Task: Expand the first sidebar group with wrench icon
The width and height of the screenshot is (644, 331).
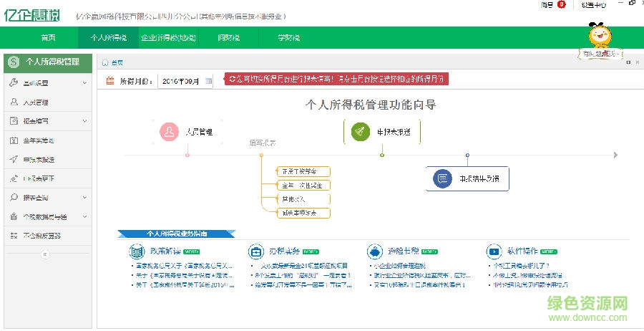Action: [x=84, y=82]
